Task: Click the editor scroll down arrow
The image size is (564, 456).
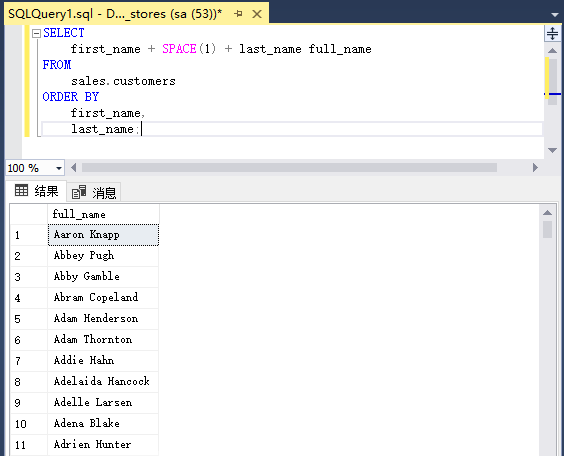Action: pyautogui.click(x=552, y=150)
